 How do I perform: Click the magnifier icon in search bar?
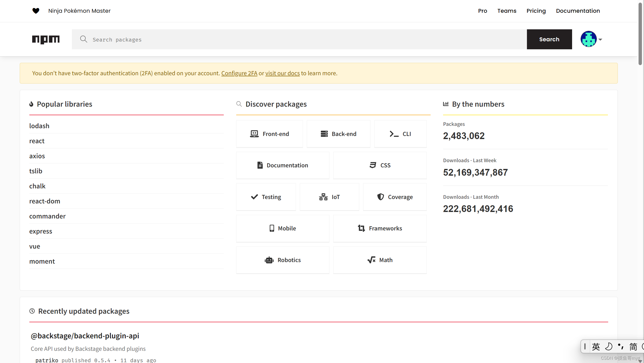(x=84, y=39)
